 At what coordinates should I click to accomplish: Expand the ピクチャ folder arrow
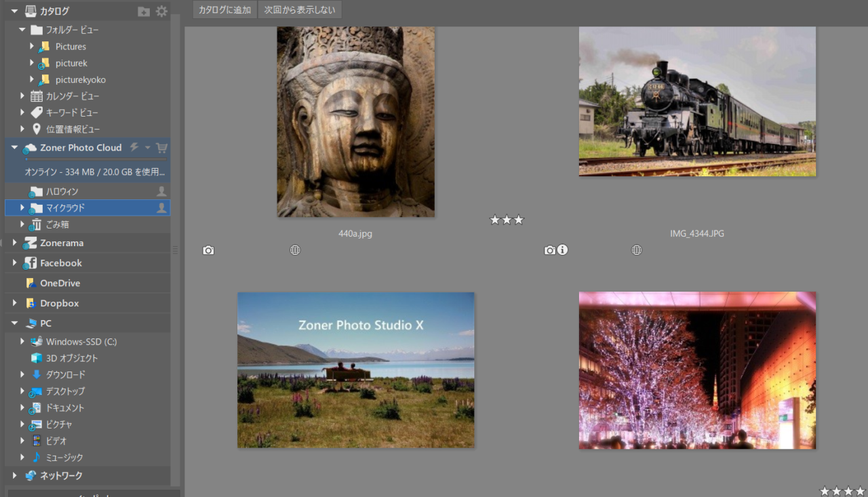[x=22, y=424]
